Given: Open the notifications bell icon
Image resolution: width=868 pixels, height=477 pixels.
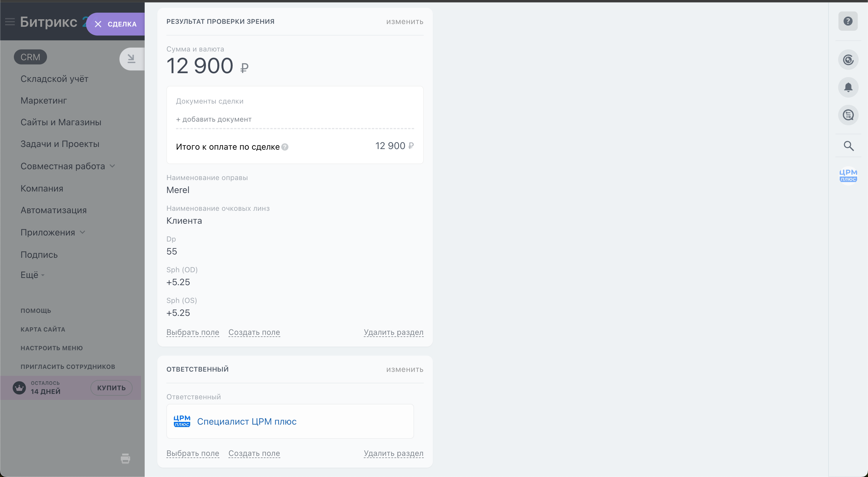Looking at the screenshot, I should click(848, 88).
